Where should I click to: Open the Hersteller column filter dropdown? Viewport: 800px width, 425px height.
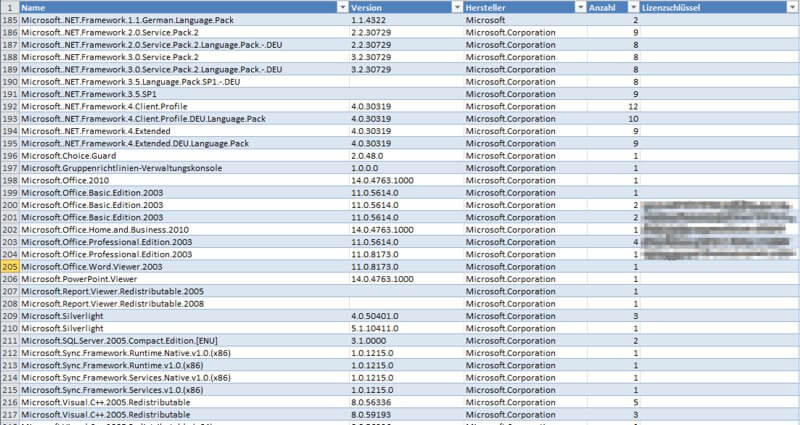[x=581, y=8]
